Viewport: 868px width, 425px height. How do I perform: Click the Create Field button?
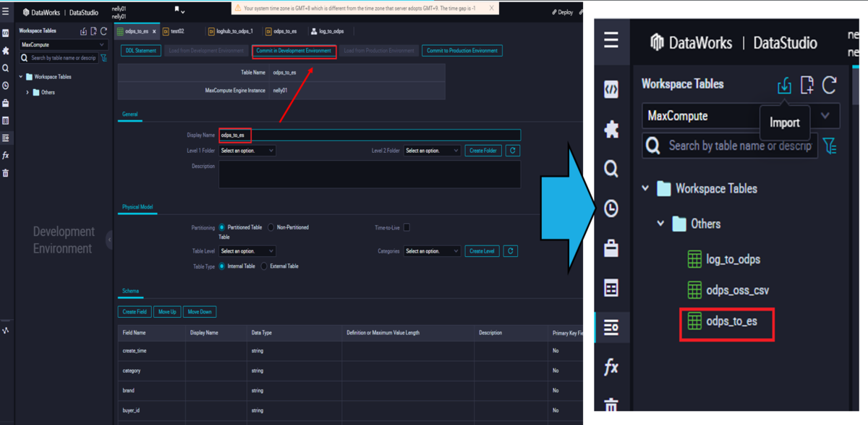coord(135,312)
